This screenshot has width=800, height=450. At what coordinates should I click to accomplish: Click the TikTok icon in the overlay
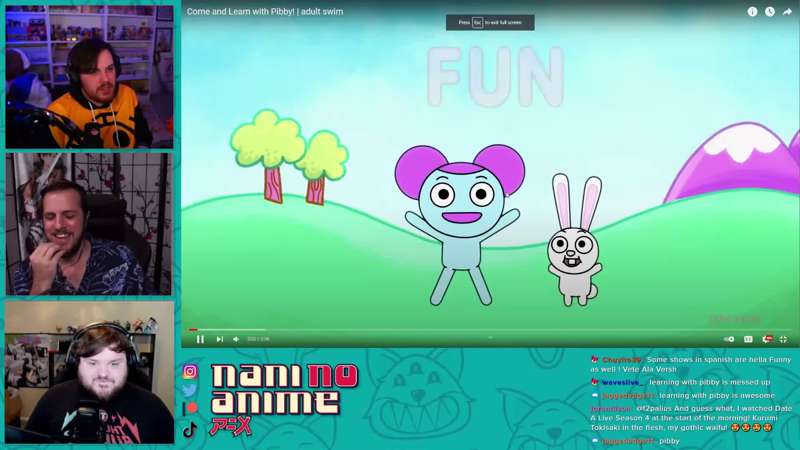(190, 430)
